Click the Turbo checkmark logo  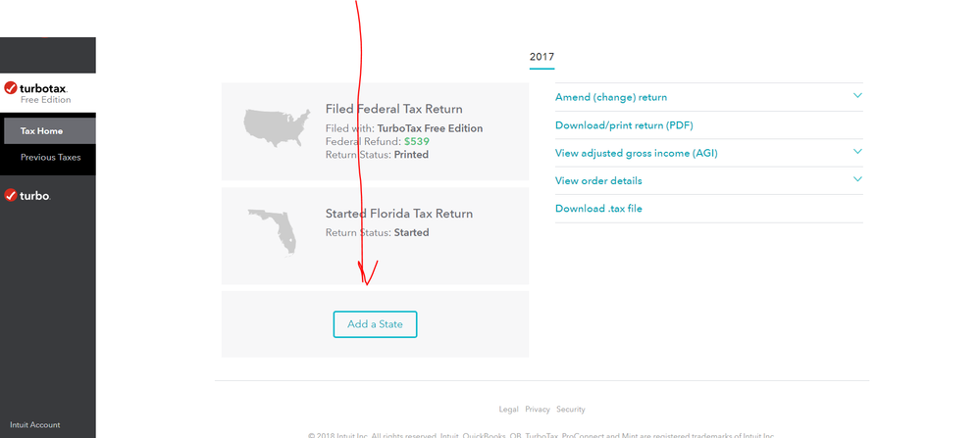pos(27,195)
